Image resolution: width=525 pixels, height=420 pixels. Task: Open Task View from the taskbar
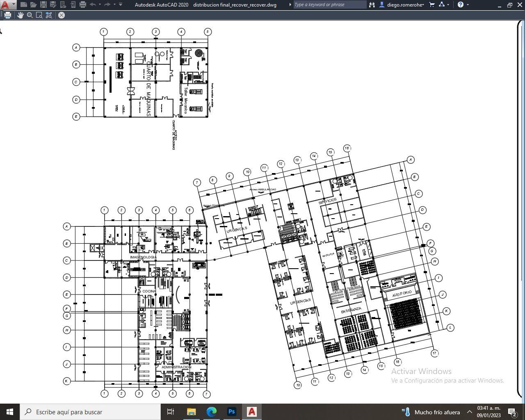click(171, 412)
